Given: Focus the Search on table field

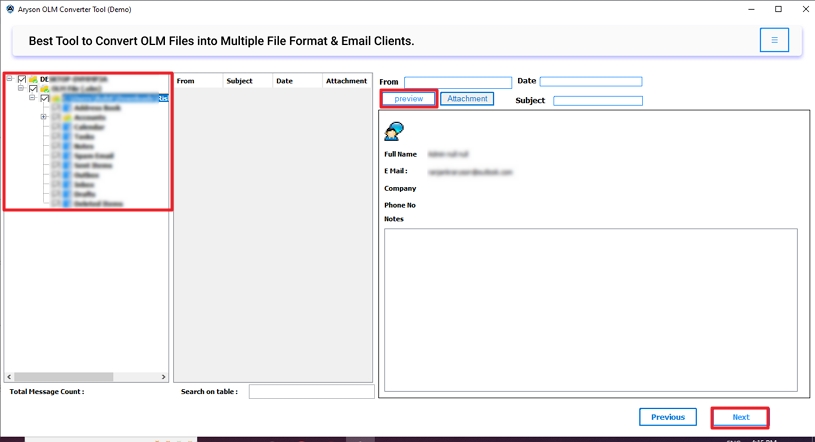Looking at the screenshot, I should [x=311, y=392].
